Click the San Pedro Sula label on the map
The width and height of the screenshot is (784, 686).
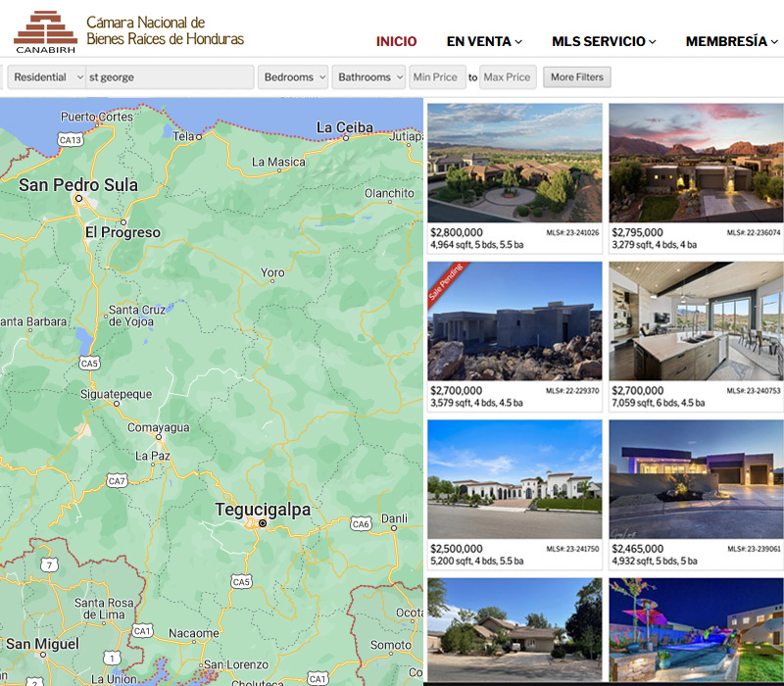[78, 185]
